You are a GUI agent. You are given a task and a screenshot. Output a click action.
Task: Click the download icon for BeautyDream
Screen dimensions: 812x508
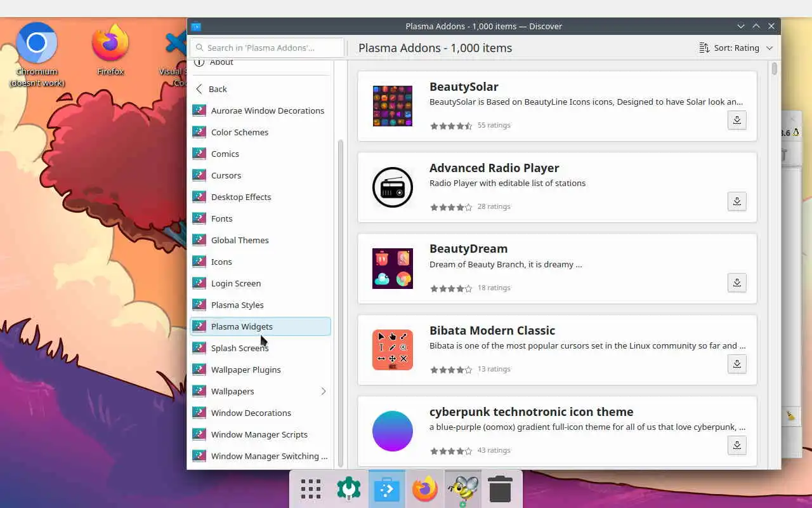(737, 283)
